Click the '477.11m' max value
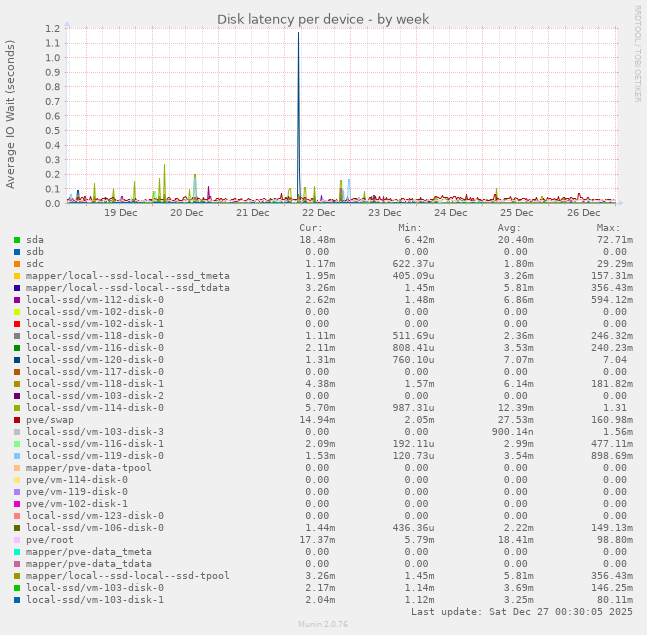647x635 pixels. tap(612, 444)
